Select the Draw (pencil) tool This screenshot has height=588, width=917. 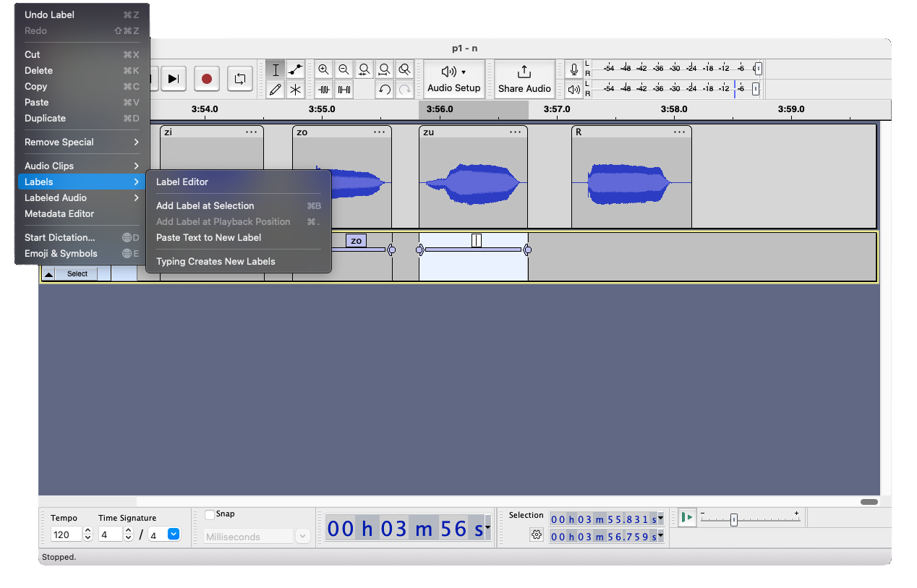275,90
